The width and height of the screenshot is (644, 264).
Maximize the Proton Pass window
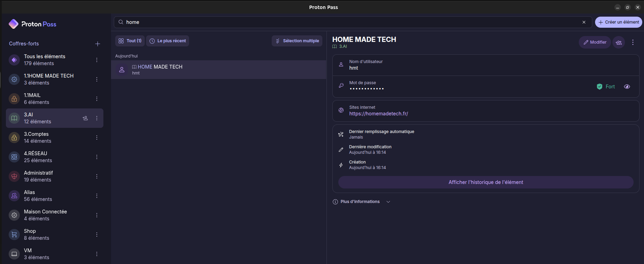click(627, 7)
